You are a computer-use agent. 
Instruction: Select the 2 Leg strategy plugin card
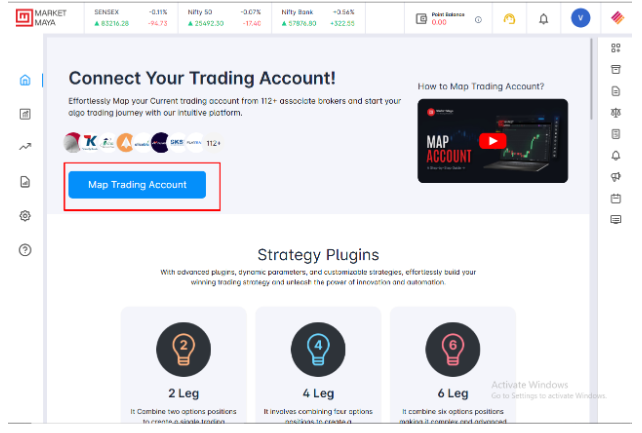(x=183, y=365)
